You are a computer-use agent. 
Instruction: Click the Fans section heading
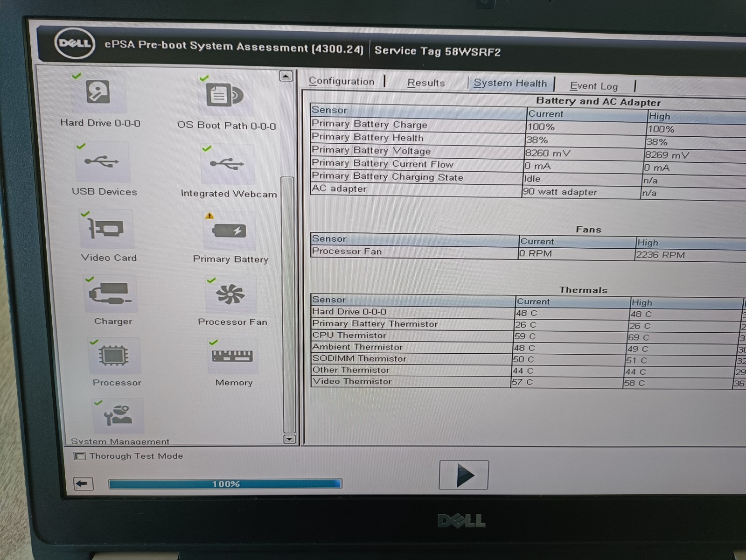(588, 229)
